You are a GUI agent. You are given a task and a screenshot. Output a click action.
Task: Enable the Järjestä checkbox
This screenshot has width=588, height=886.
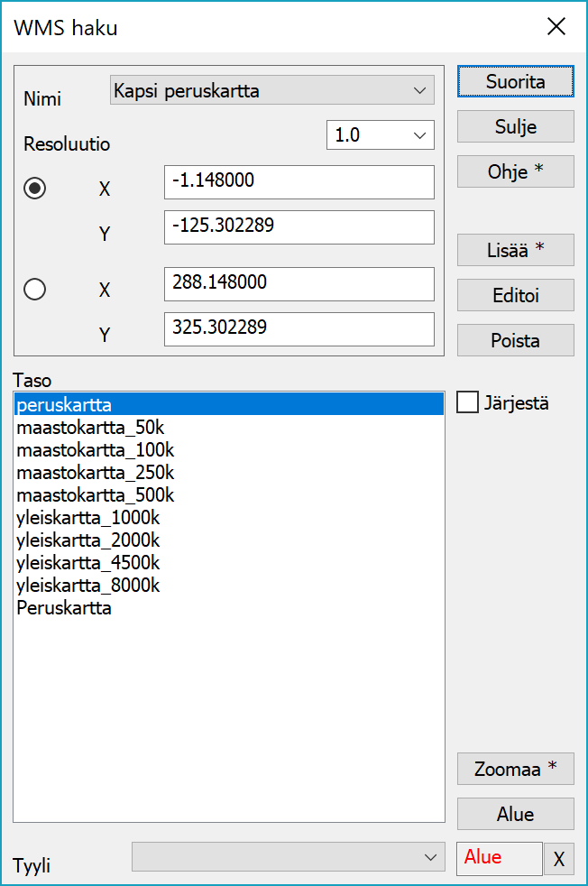(x=468, y=402)
